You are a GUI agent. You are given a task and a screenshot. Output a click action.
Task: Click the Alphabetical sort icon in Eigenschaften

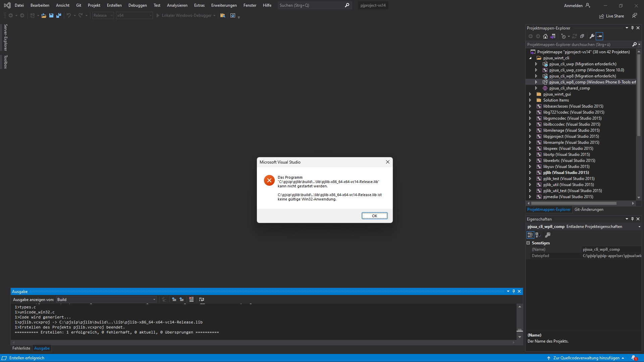point(538,235)
